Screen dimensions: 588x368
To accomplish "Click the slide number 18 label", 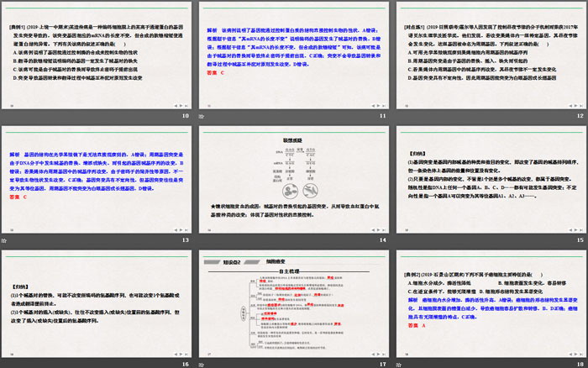I will pyautogui.click(x=579, y=363).
